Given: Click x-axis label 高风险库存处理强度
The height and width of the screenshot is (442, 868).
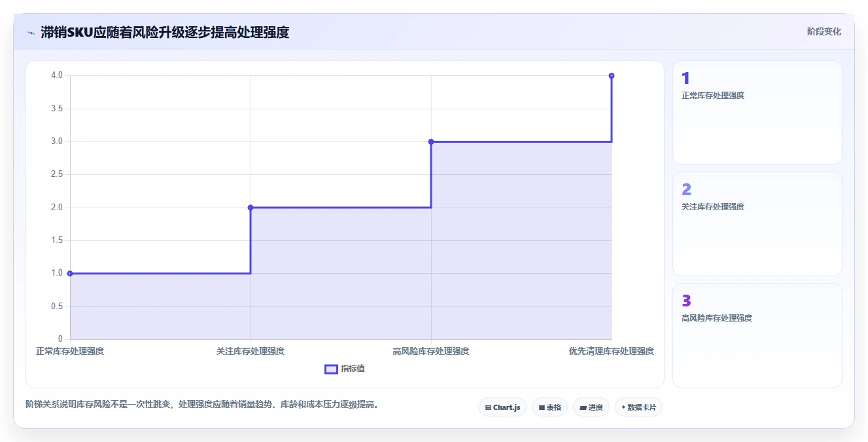Looking at the screenshot, I should coord(431,351).
